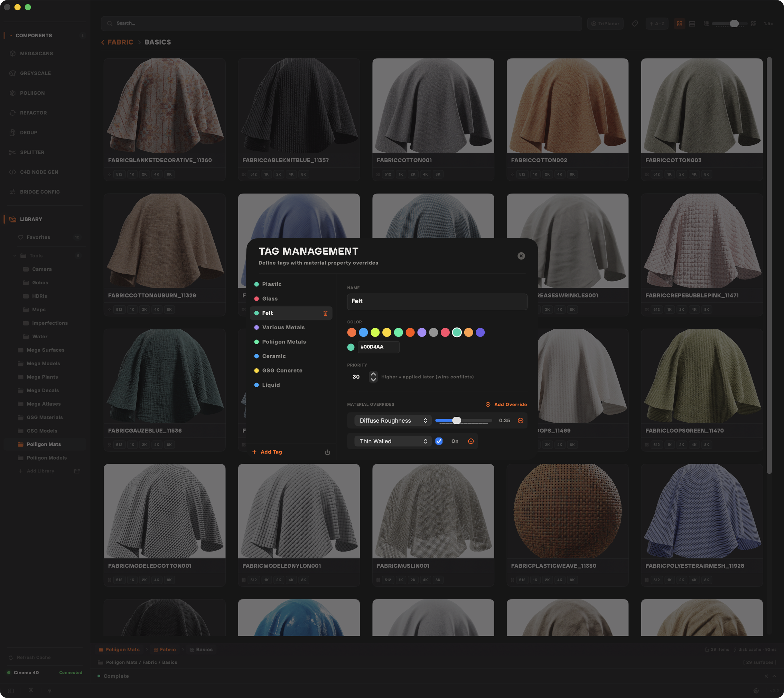Remove the Diffuse Roughness override
784x698 pixels.
[521, 421]
